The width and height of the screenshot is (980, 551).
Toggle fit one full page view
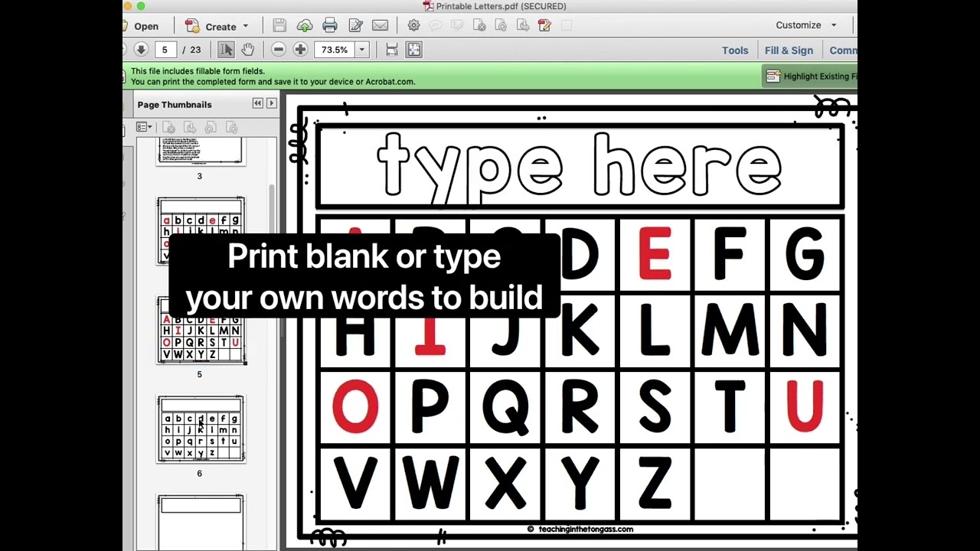(413, 50)
